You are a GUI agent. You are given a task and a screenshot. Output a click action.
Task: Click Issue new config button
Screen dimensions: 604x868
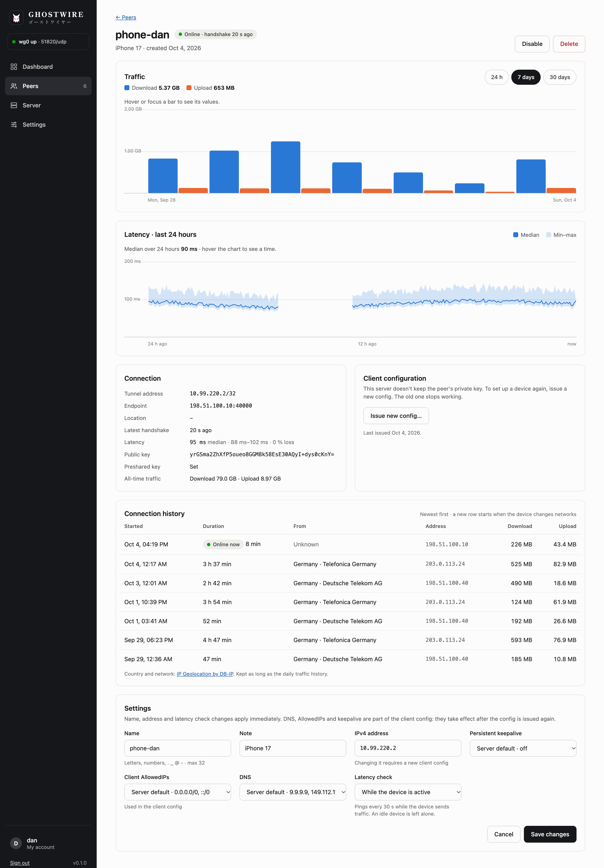(x=396, y=416)
